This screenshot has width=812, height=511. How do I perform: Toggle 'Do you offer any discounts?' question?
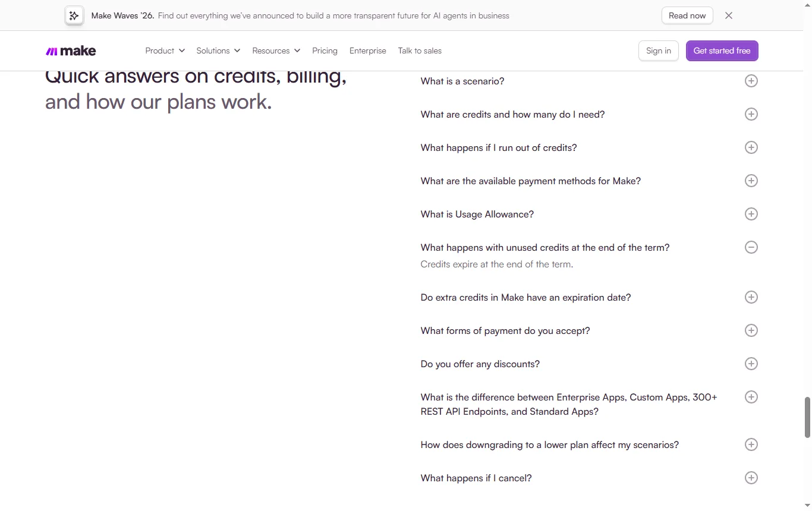tap(480, 364)
